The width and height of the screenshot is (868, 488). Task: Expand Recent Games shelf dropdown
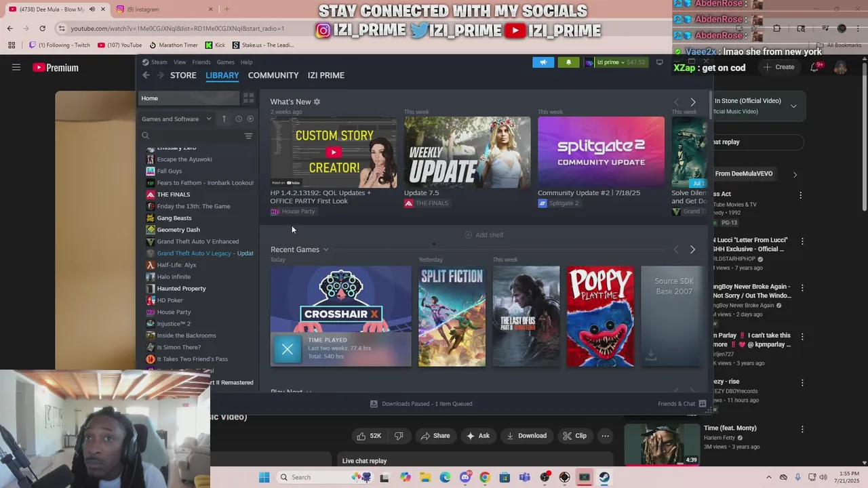(325, 249)
